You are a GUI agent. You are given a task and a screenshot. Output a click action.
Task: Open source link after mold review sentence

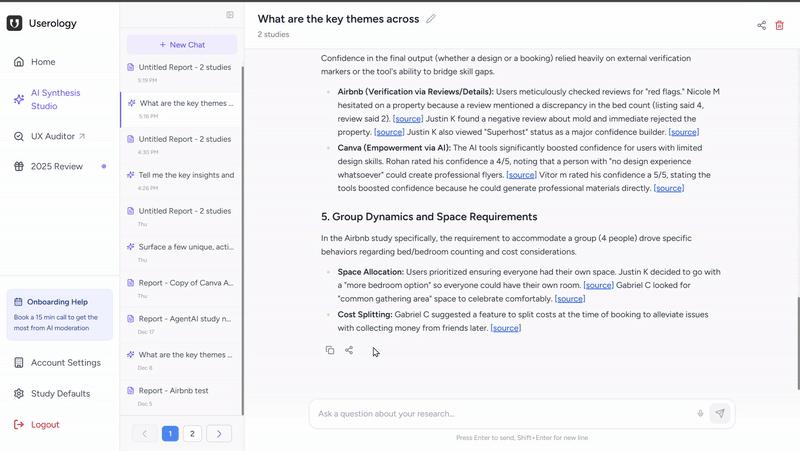pyautogui.click(x=389, y=132)
